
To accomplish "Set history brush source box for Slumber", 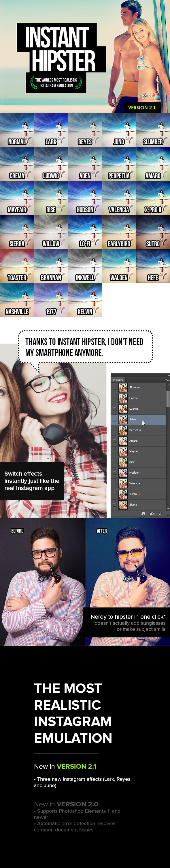I will coord(115,388).
